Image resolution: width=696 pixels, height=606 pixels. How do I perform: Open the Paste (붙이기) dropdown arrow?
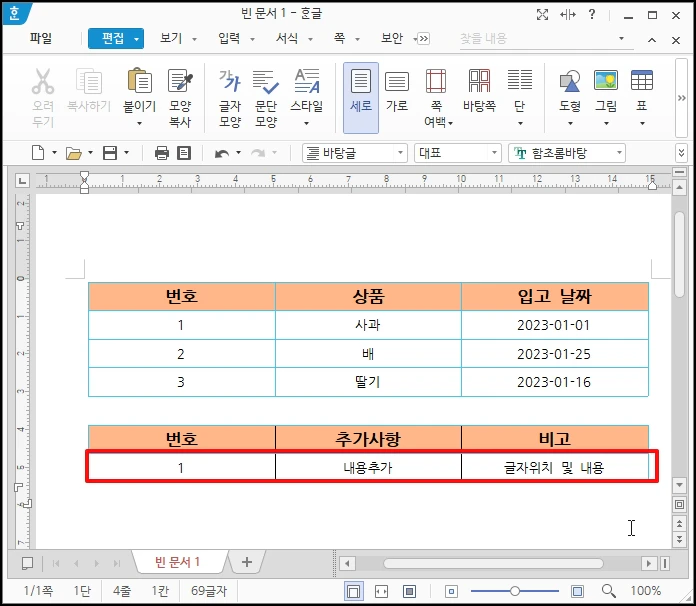(x=139, y=123)
